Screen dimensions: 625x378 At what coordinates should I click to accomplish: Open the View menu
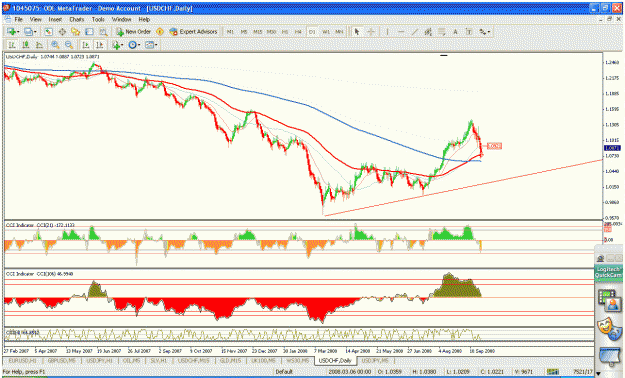point(35,19)
